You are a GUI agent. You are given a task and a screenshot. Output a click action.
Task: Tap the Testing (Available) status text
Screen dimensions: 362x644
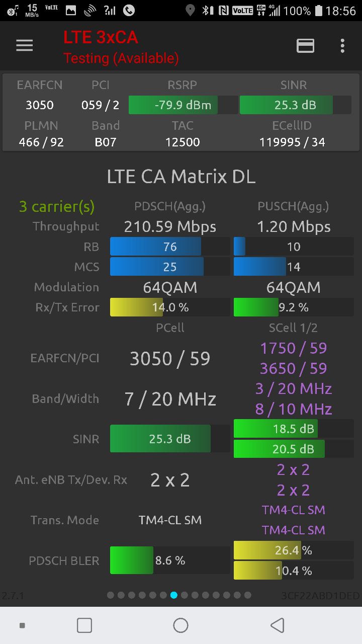tap(121, 58)
